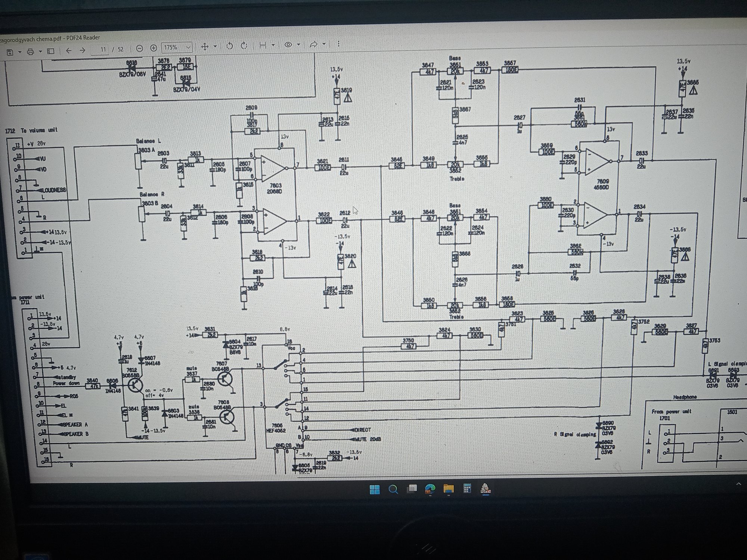Zoom in with the plus button
This screenshot has width=747, height=560.
coord(154,48)
